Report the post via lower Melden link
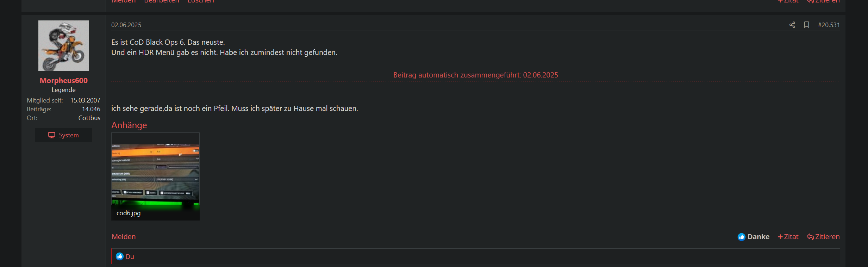Viewport: 868px width, 267px height. tap(124, 237)
